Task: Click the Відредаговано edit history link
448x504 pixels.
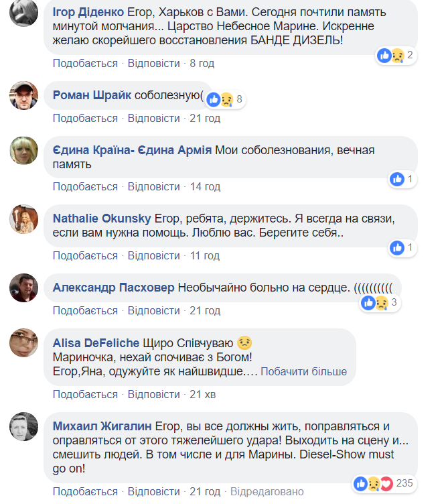Action: [x=267, y=492]
